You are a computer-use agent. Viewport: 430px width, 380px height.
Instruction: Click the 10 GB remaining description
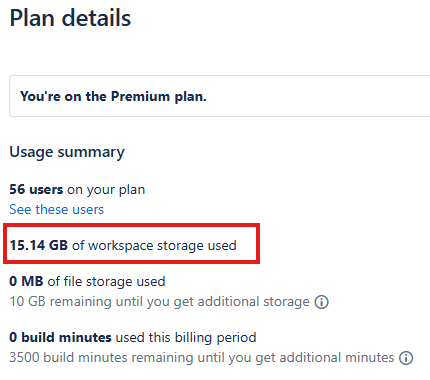tap(159, 302)
